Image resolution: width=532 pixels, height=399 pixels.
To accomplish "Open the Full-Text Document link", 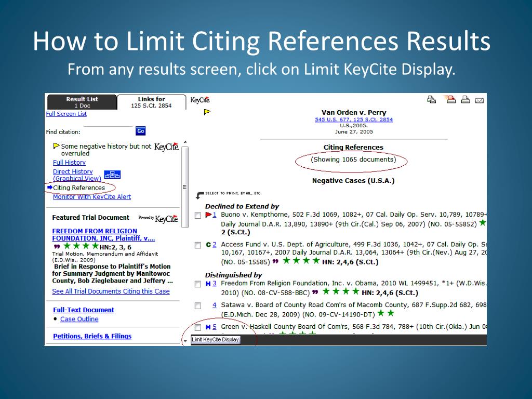I will [x=84, y=310].
